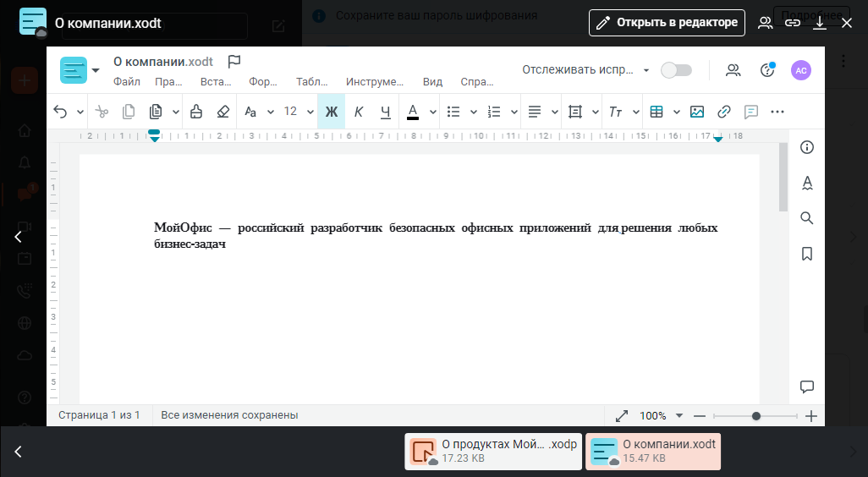
Task: Open the bookmarks side panel icon
Action: [x=807, y=254]
